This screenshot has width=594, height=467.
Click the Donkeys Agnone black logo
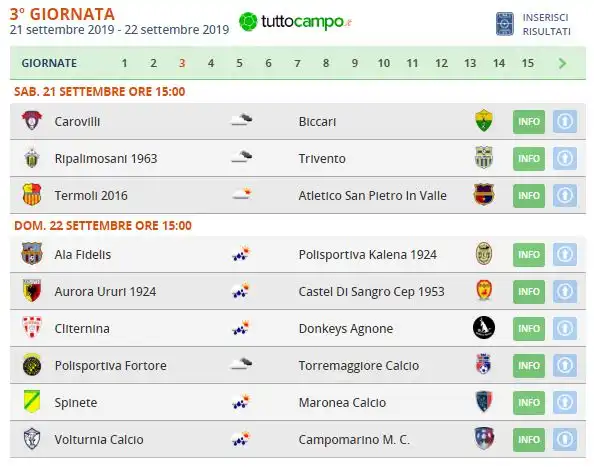coord(484,328)
